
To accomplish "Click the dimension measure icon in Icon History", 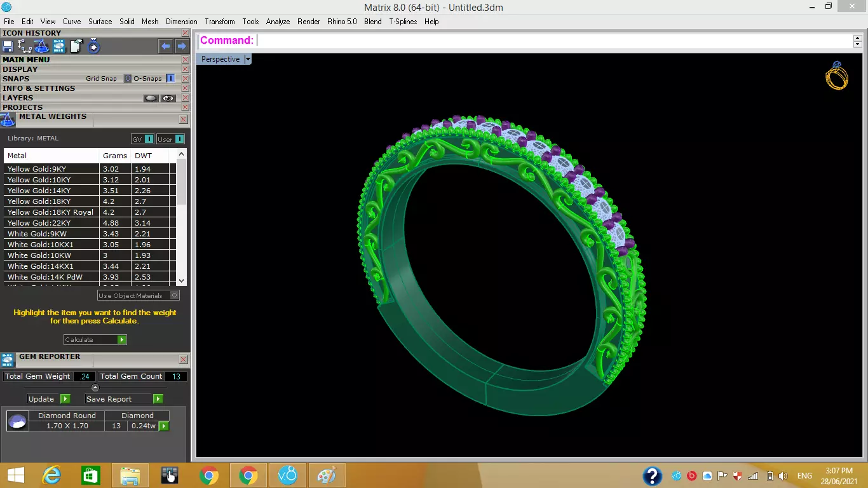I will click(x=25, y=46).
